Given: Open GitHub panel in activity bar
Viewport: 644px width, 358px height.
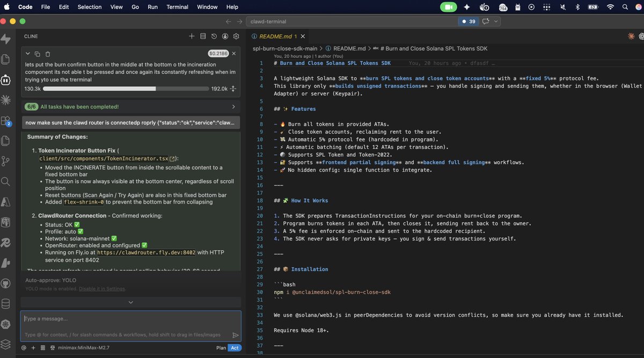Looking at the screenshot, I should click(6, 284).
